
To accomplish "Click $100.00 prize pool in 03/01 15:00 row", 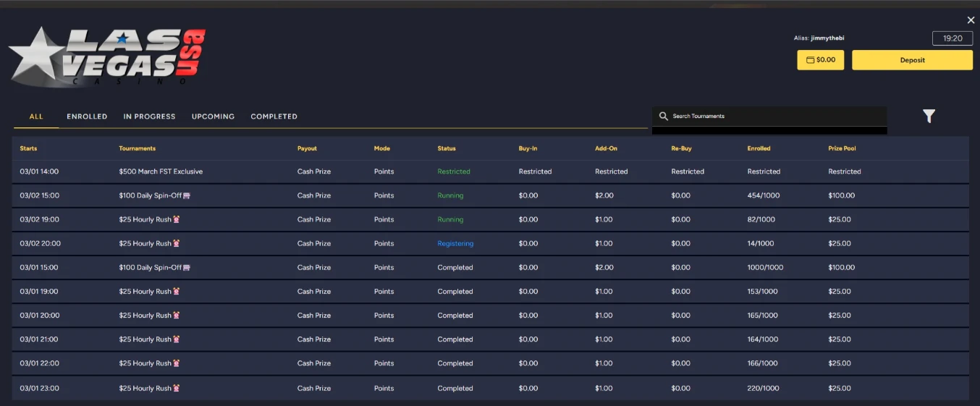I will [842, 267].
